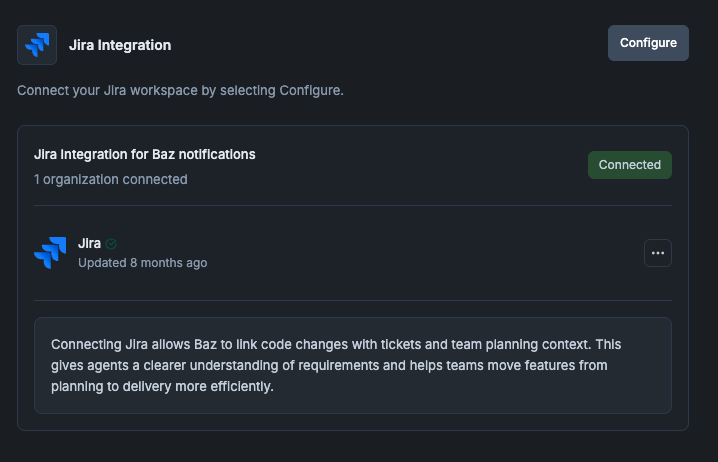This screenshot has width=718, height=462.
Task: Select the Jira Integration for Baz notifications title
Action: 145,154
